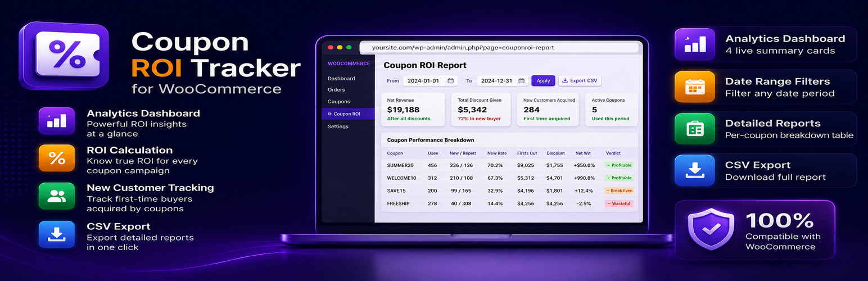Viewport: 868px width, 281px height.
Task: Open the From date calendar picker icon
Action: point(450,81)
